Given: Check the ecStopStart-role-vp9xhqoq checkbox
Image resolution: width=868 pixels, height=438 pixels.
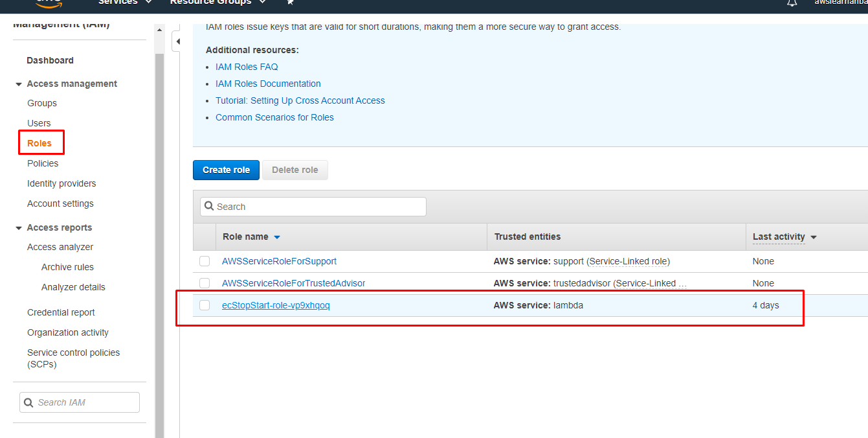Looking at the screenshot, I should coord(205,305).
